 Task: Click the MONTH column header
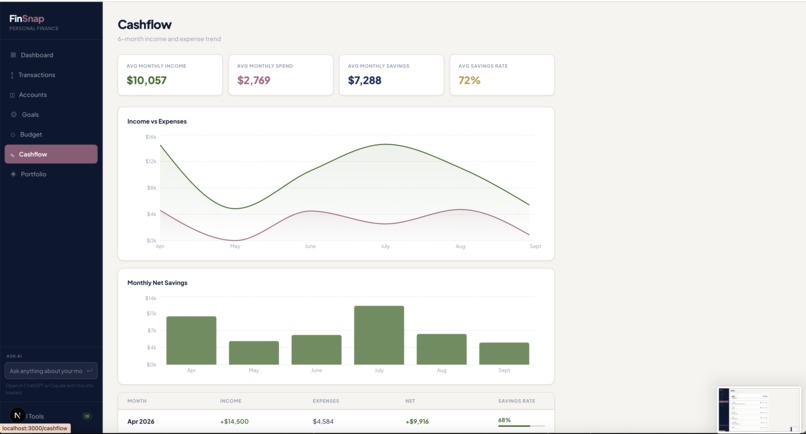tap(137, 401)
